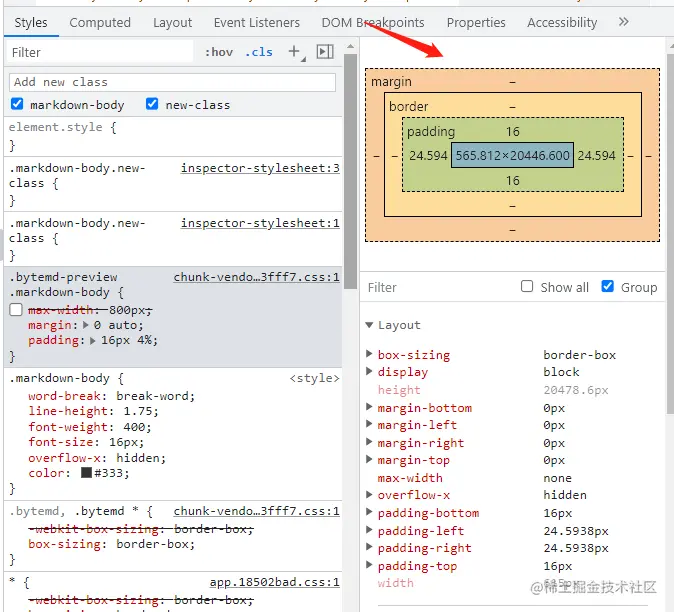This screenshot has width=674, height=612.
Task: Click the right padding 24.594 in box model
Action: click(596, 156)
